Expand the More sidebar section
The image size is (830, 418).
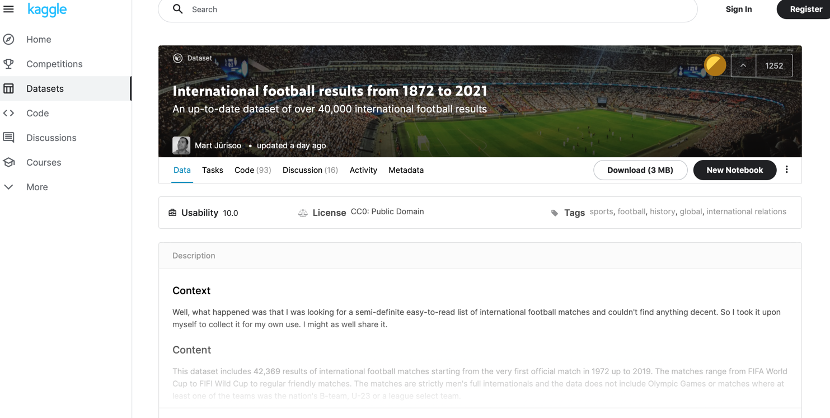[x=9, y=187]
